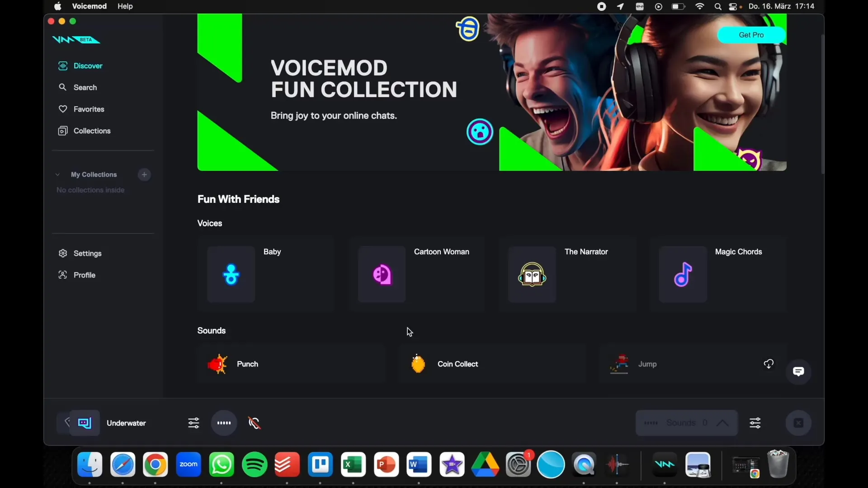Click the Underwater active voice icon
This screenshot has height=488, width=868.
(84, 422)
